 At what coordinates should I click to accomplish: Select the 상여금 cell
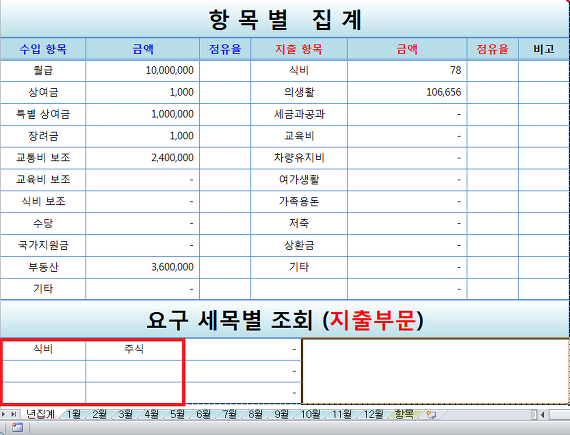point(43,92)
